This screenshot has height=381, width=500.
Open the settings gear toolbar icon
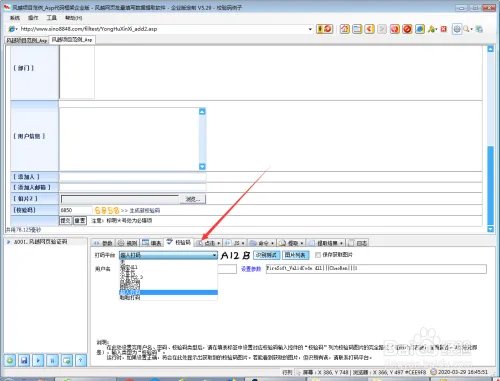pyautogui.click(x=457, y=29)
